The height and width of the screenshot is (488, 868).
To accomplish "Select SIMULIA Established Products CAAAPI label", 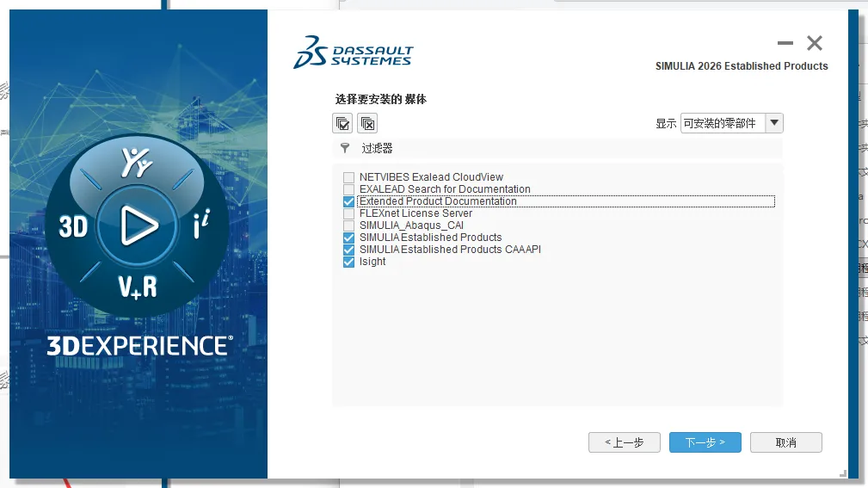I will [450, 250].
